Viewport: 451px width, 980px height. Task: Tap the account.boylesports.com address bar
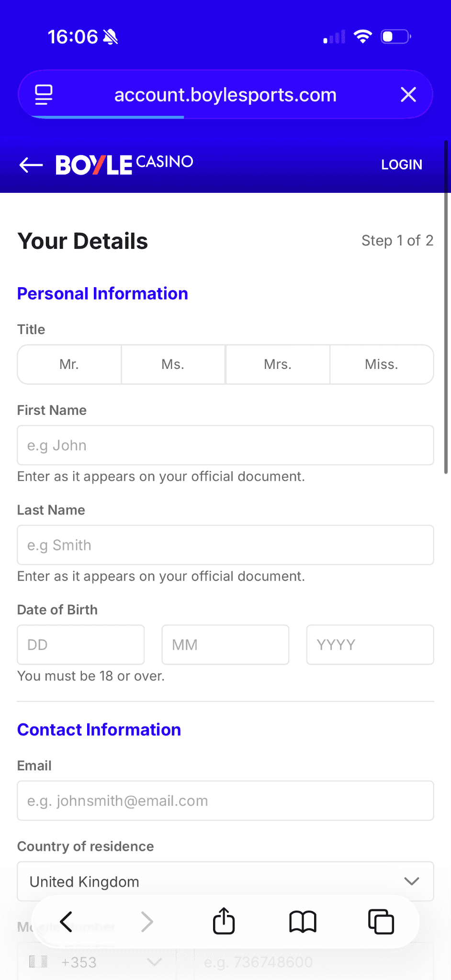pos(225,95)
